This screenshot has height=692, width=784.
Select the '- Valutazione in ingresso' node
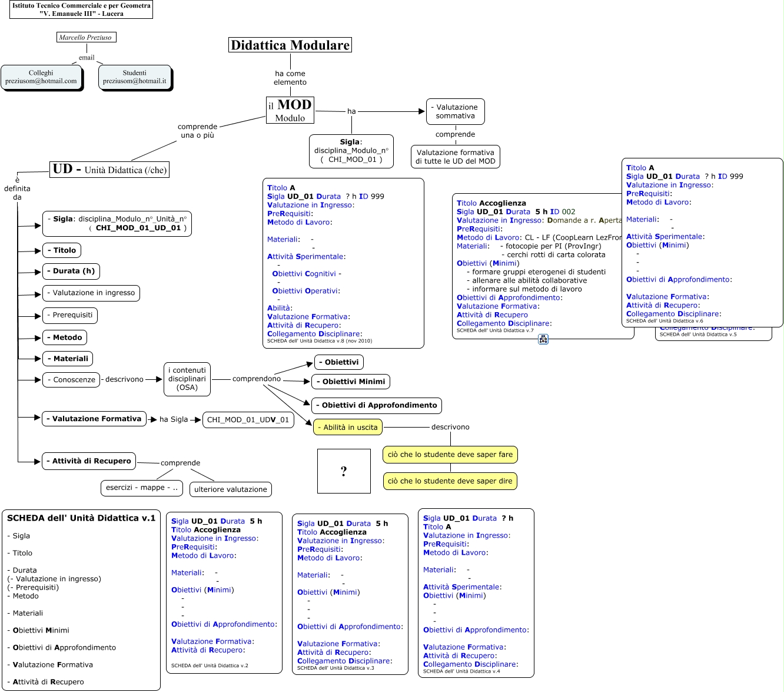coord(91,293)
